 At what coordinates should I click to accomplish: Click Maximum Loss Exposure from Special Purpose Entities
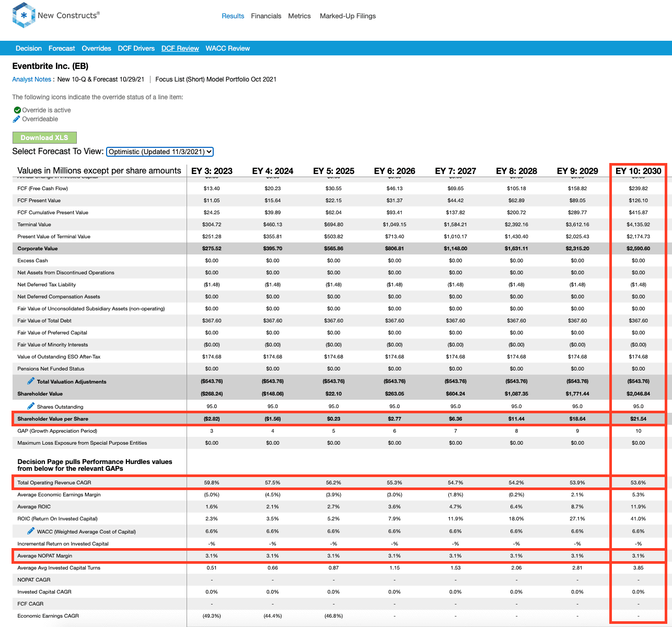pyautogui.click(x=82, y=443)
